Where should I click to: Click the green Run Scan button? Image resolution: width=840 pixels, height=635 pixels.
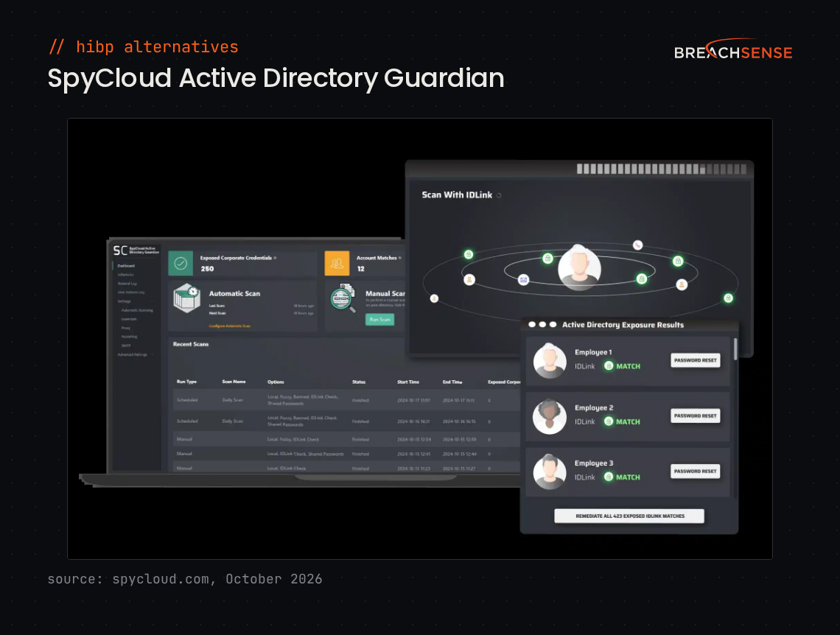379,320
